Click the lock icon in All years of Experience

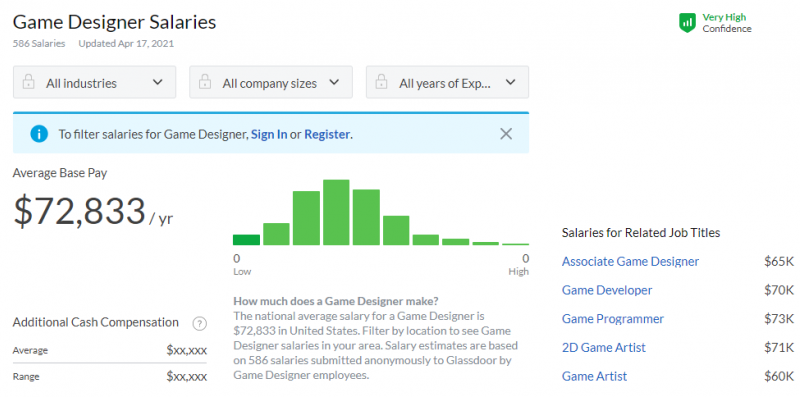pyautogui.click(x=382, y=82)
